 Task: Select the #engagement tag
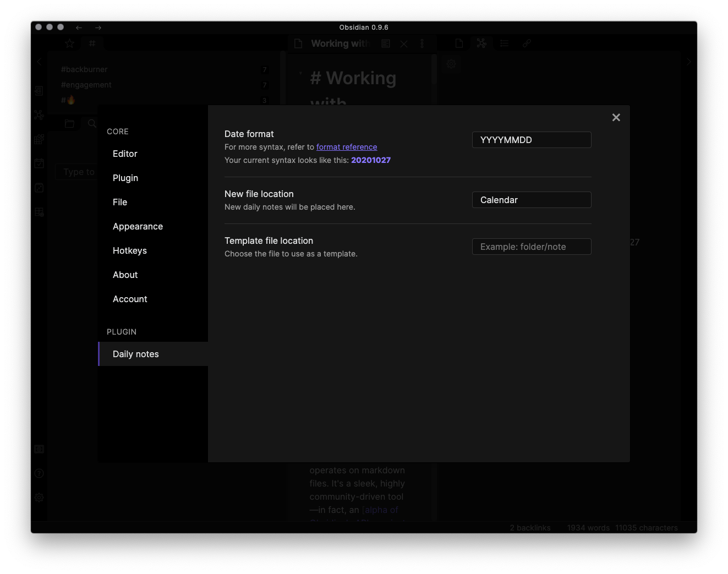coord(86,85)
